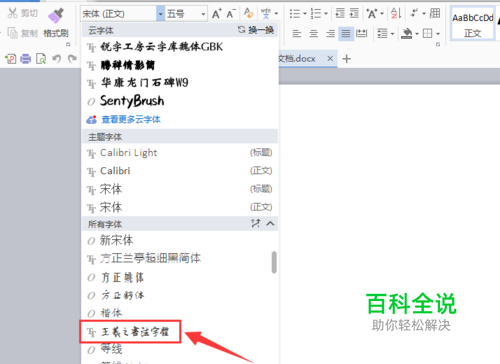Click the borders icon
The height and width of the screenshot is (364, 500).
click(x=428, y=33)
